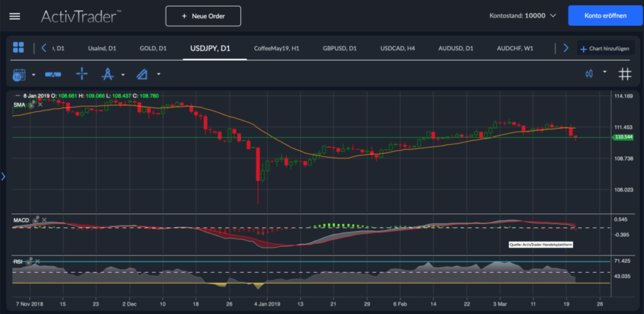Click the 2 Dec date axis label

click(129, 304)
